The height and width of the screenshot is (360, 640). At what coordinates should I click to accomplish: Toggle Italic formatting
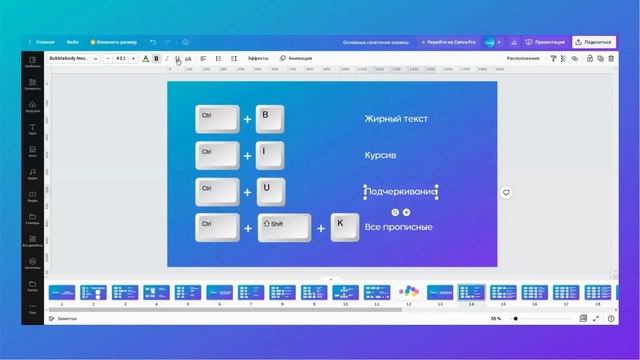167,59
